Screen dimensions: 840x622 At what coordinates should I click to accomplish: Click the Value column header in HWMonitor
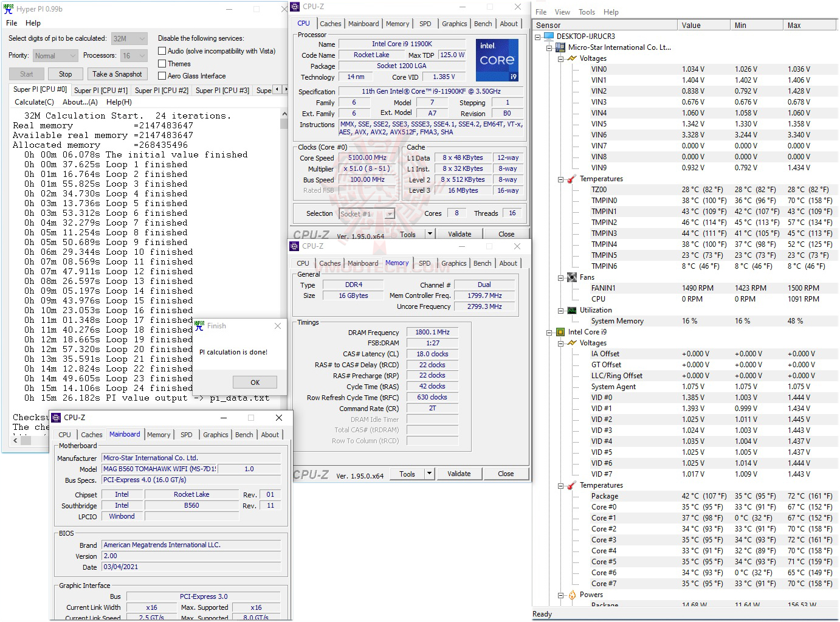coord(704,26)
